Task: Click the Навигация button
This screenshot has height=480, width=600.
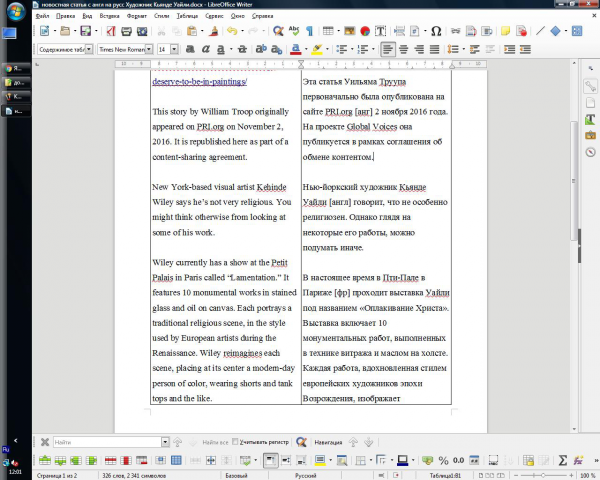Action: pos(328,442)
